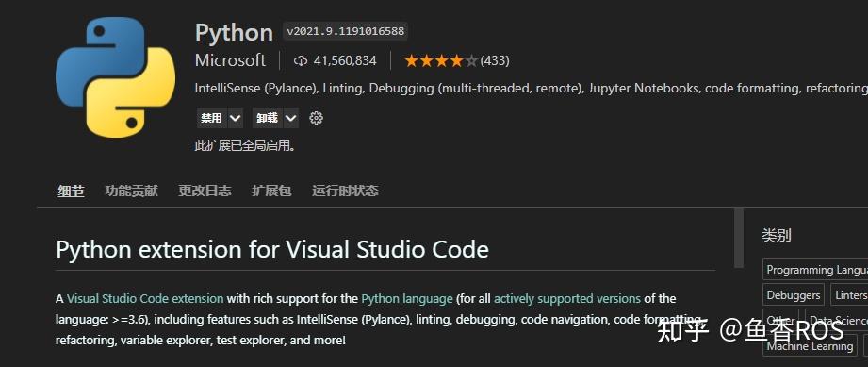Click the large Python logo icon
This screenshot has height=367, width=868.
click(115, 77)
